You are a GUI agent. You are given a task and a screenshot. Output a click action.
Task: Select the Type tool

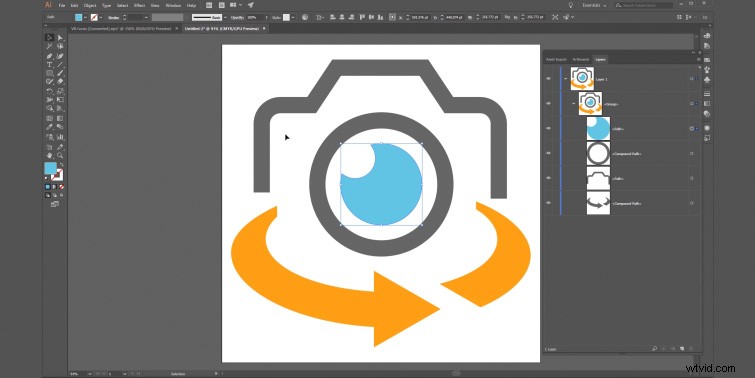click(49, 65)
